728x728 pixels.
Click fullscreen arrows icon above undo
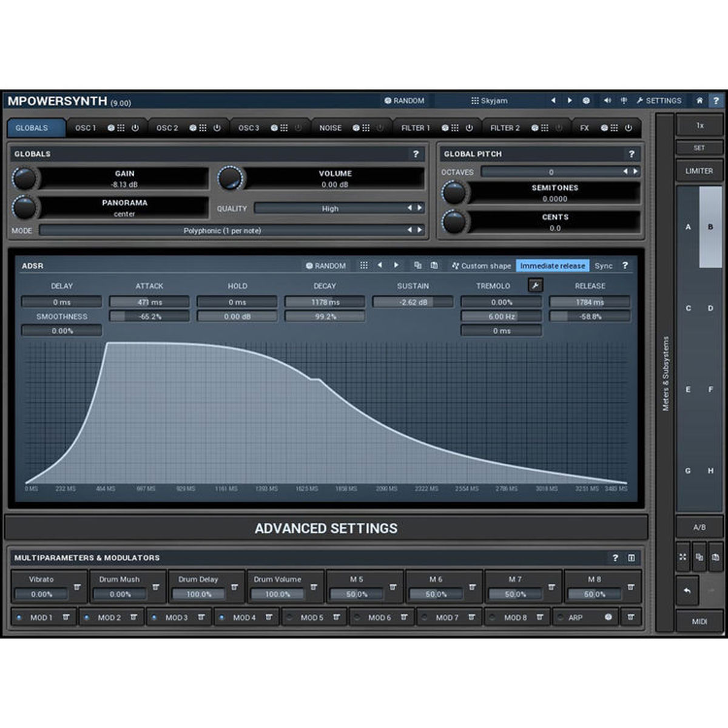683,557
